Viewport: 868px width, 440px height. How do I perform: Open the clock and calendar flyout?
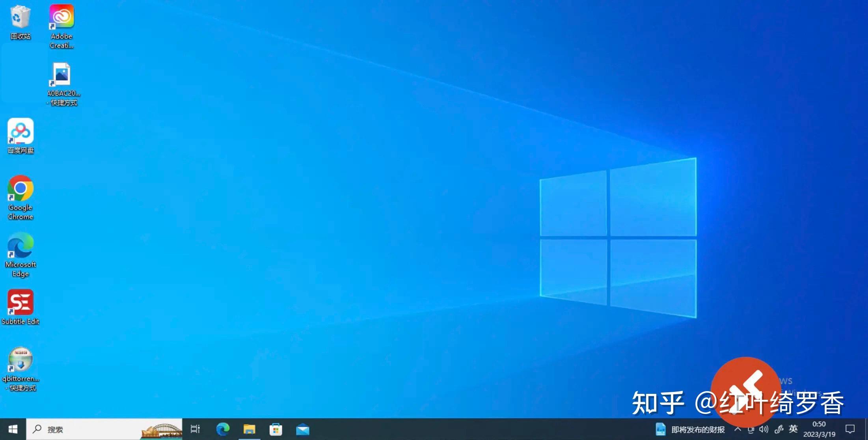(819, 429)
